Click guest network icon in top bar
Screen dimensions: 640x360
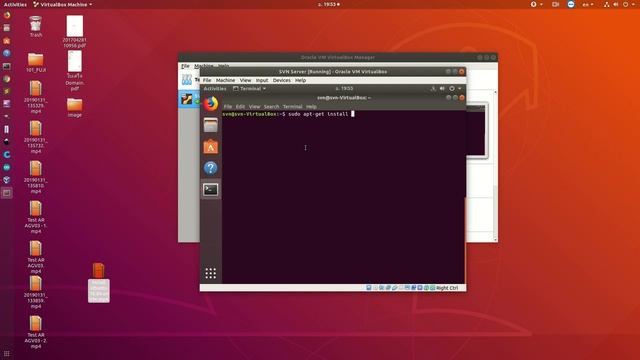pos(433,89)
